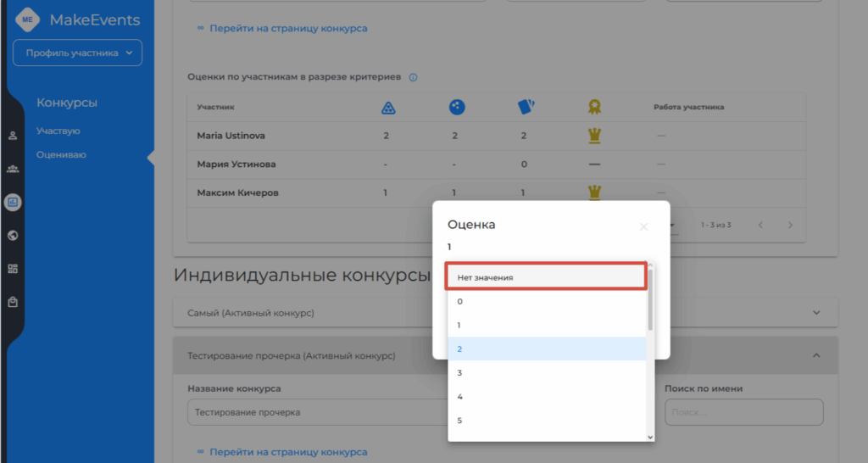Viewport: 868px width, 463px height.
Task: Click the Название конкурса field with Тестирование прочерка
Action: (318, 412)
